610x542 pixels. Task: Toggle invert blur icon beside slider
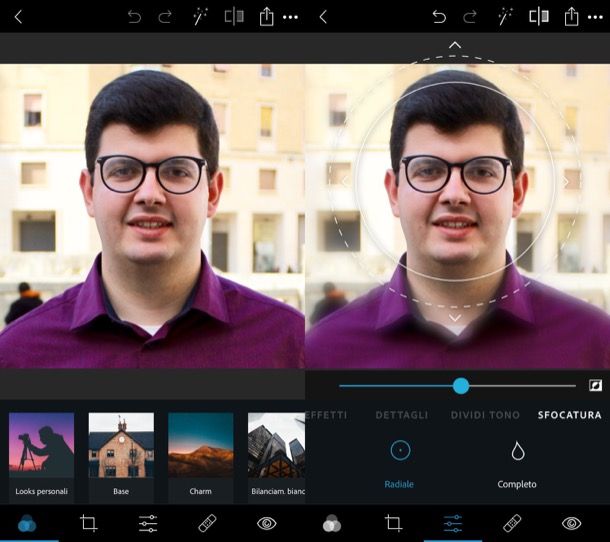[x=596, y=386]
